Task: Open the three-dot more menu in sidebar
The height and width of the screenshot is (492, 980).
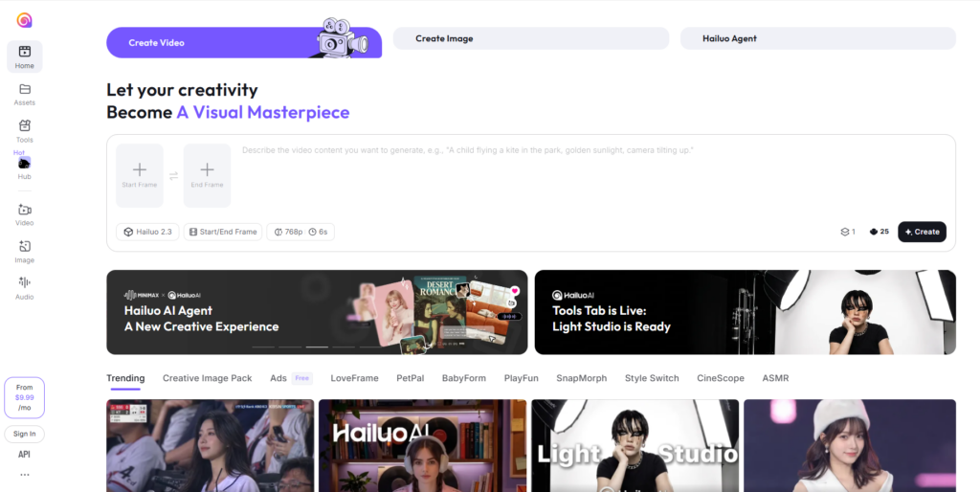Action: 24,475
